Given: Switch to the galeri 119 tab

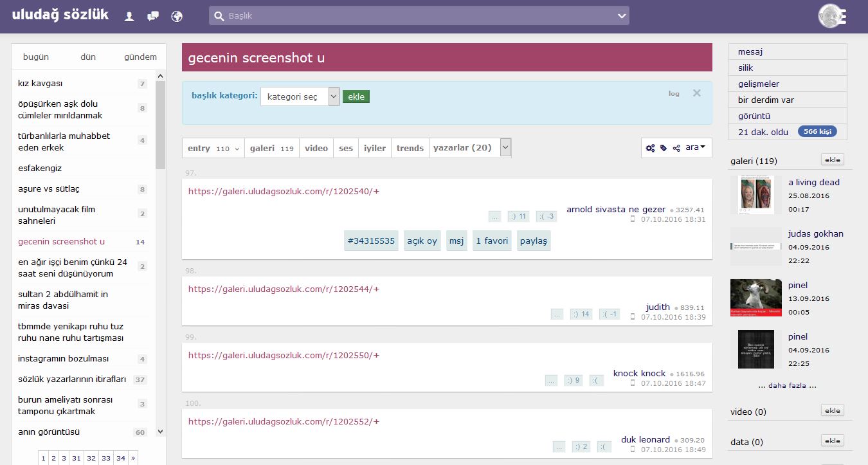Looking at the screenshot, I should coord(271,148).
